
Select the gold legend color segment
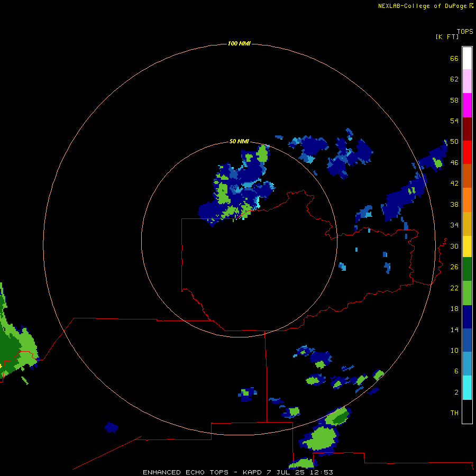click(x=467, y=224)
